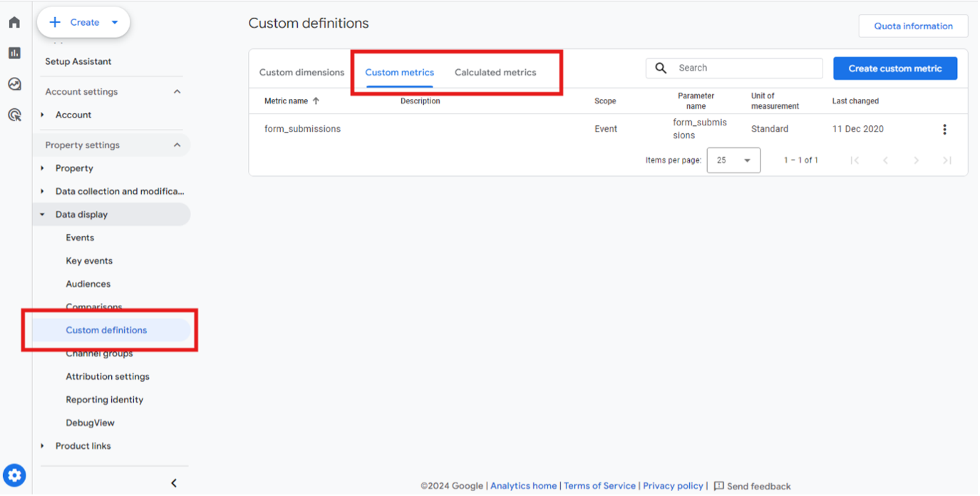Open Reporting identity settings
This screenshot has width=980, height=496.
pos(105,400)
